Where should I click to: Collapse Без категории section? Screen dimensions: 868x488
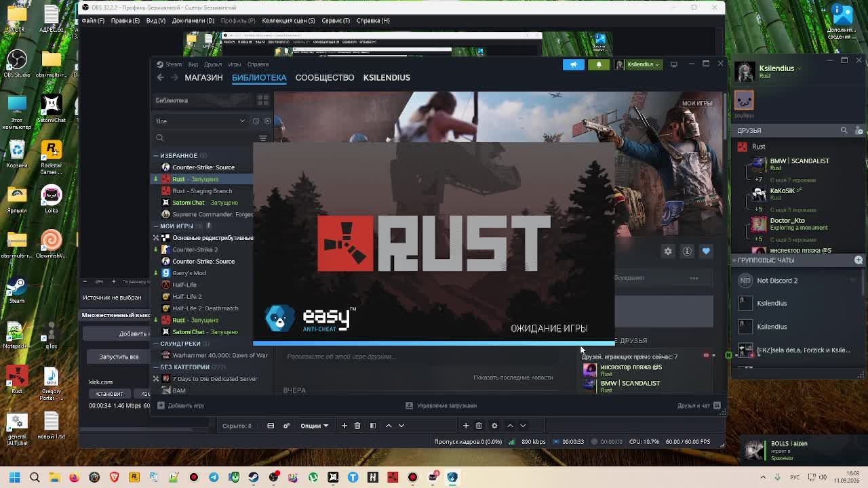coord(155,367)
